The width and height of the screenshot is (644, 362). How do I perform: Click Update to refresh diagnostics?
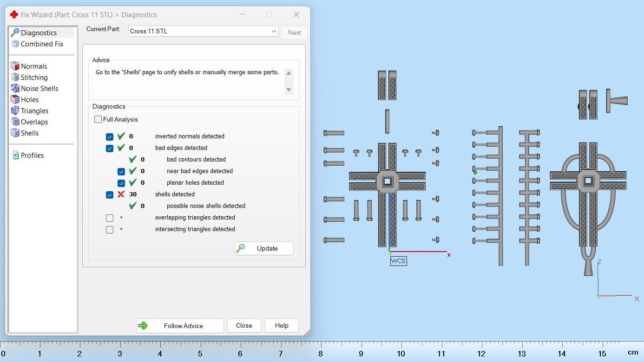point(263,248)
